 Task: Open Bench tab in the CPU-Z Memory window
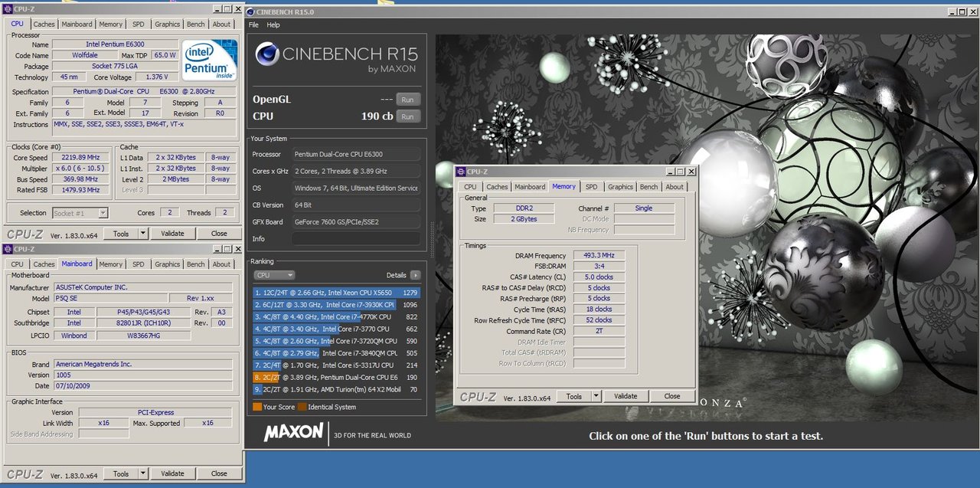tap(648, 187)
